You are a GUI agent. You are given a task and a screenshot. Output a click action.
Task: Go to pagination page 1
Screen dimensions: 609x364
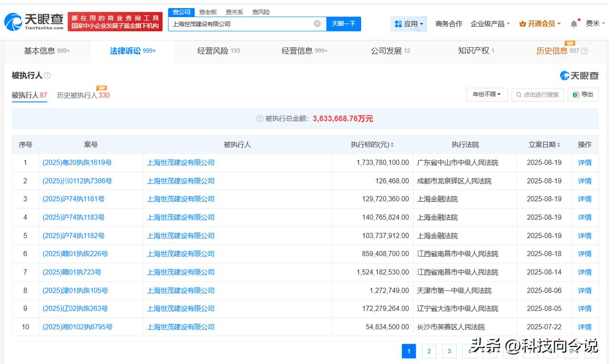[409, 351]
